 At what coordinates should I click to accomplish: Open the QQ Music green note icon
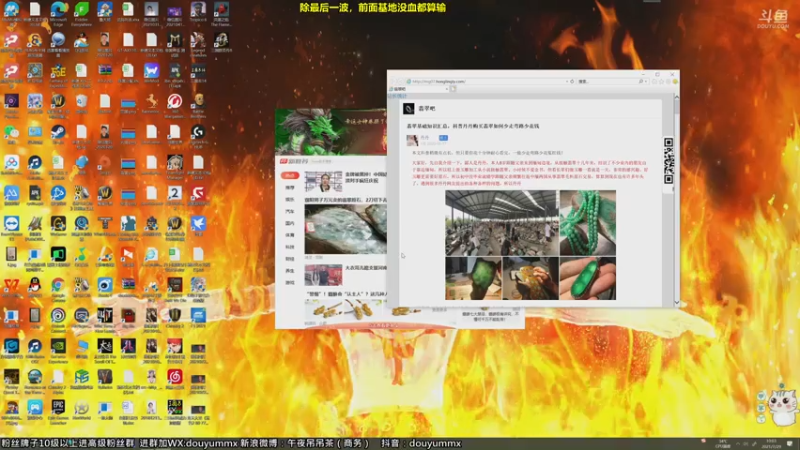tap(82, 254)
